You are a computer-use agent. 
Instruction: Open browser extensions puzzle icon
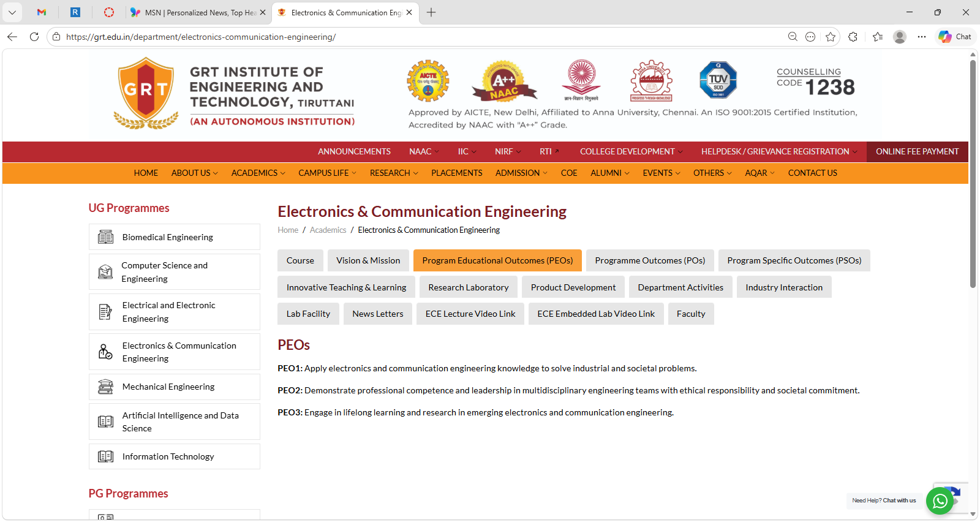coord(853,37)
